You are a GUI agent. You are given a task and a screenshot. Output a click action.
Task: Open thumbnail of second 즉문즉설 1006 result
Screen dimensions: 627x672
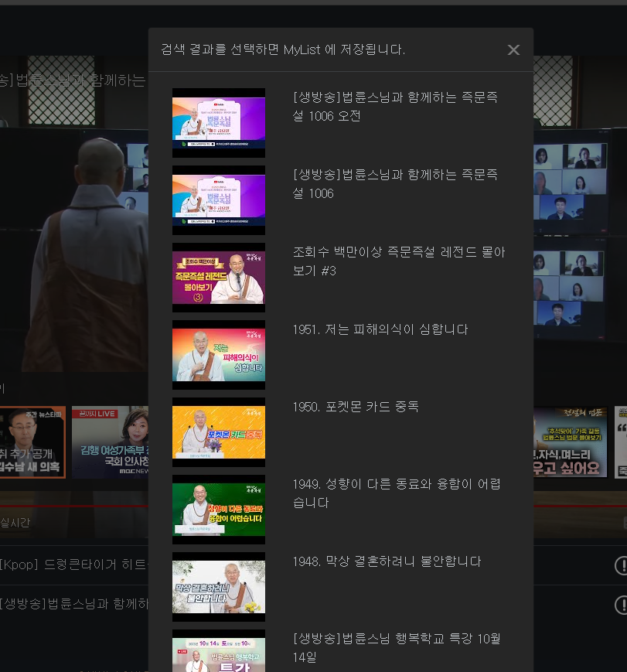219,200
